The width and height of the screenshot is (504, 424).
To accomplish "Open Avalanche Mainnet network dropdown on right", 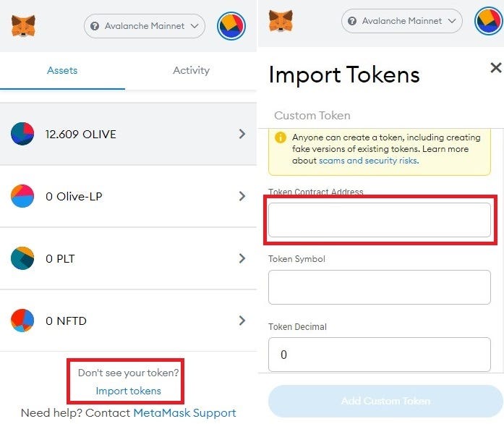I will (x=401, y=21).
